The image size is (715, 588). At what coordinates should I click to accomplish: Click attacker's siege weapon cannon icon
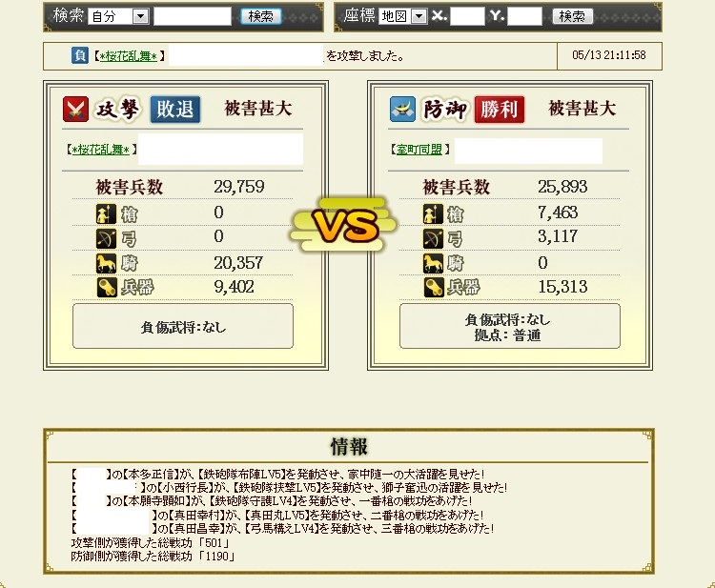click(x=107, y=287)
